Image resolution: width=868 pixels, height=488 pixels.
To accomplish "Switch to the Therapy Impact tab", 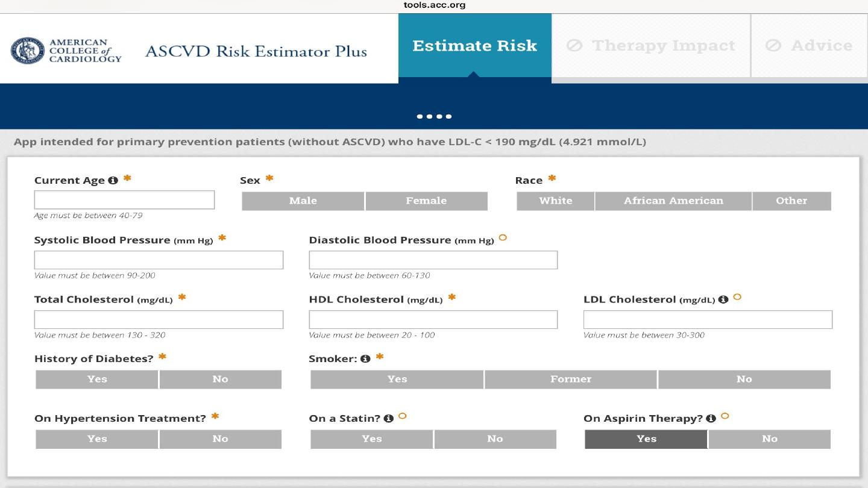I will 651,46.
